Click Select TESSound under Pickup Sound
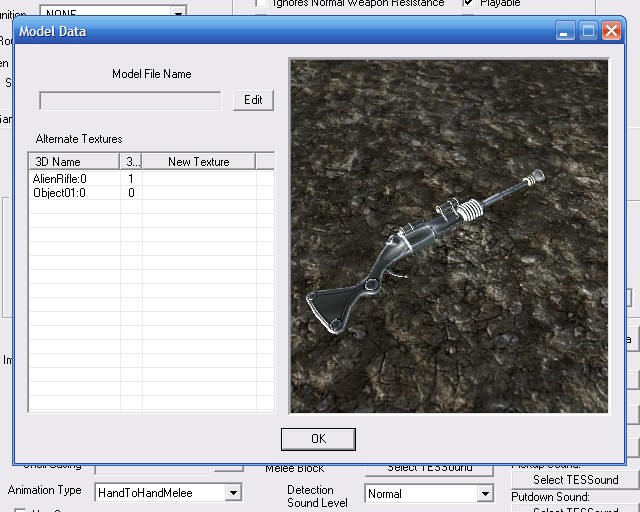640x512 pixels. [575, 480]
